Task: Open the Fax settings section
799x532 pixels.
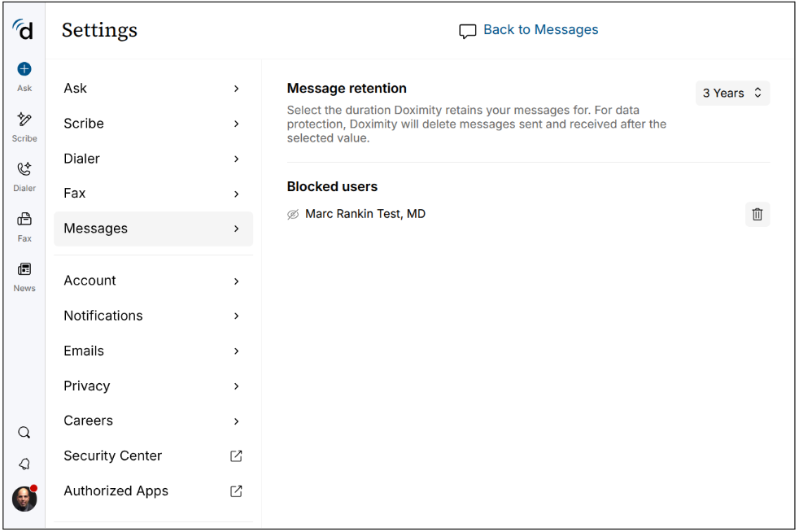Action: coord(153,194)
